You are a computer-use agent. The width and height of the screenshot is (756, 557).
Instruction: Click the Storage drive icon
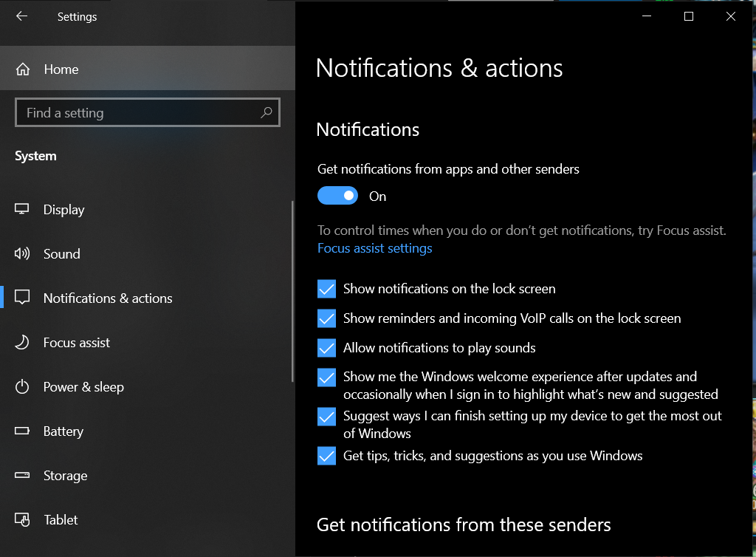point(22,476)
